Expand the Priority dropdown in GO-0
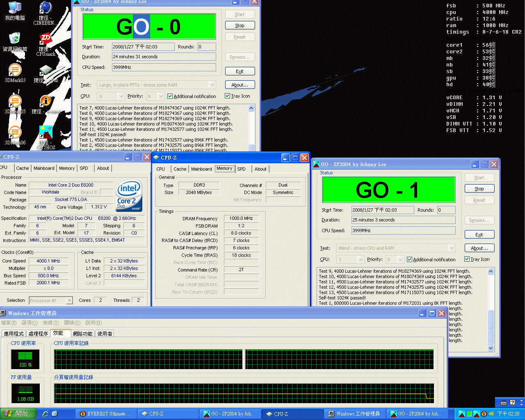This screenshot has height=420, width=525. click(160, 96)
